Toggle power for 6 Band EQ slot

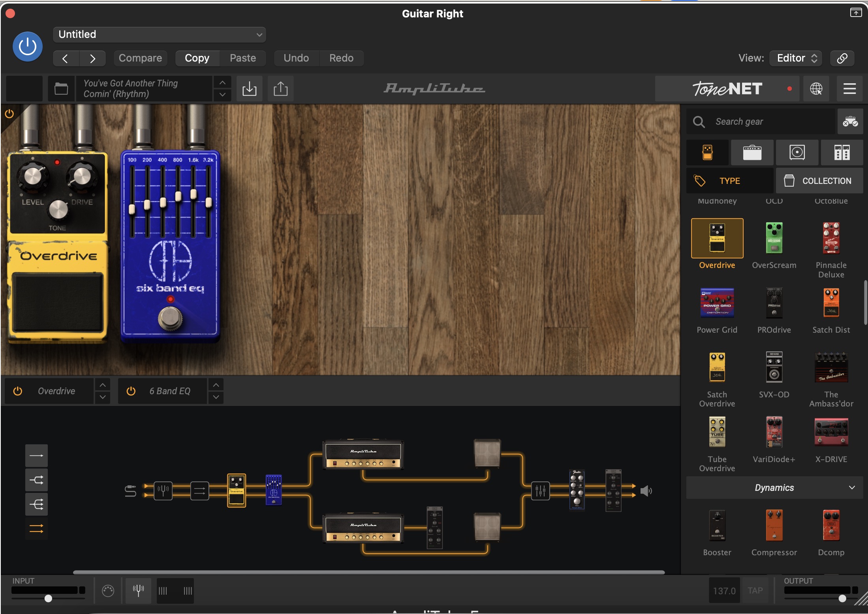[131, 391]
